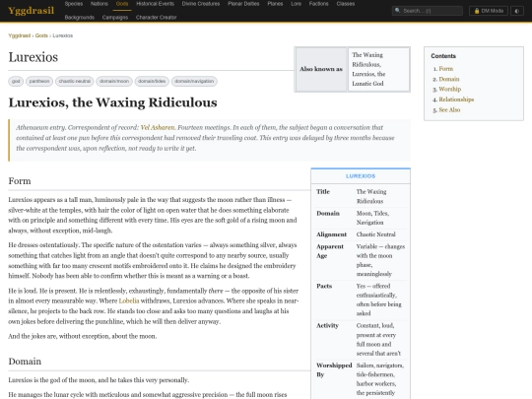Click Gods breadcrumb link
The height and width of the screenshot is (399, 532).
click(41, 35)
